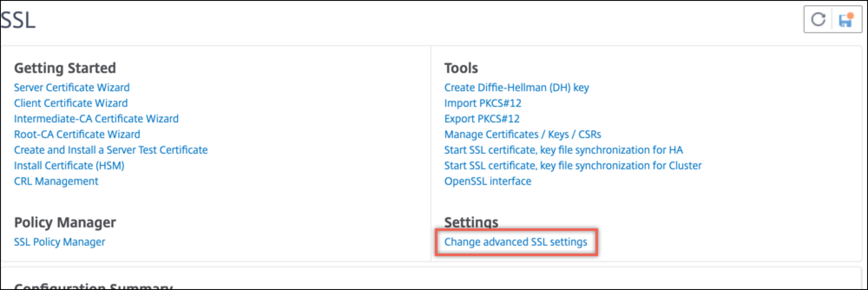
Task: Click the Getting Started heading
Action: [x=65, y=68]
